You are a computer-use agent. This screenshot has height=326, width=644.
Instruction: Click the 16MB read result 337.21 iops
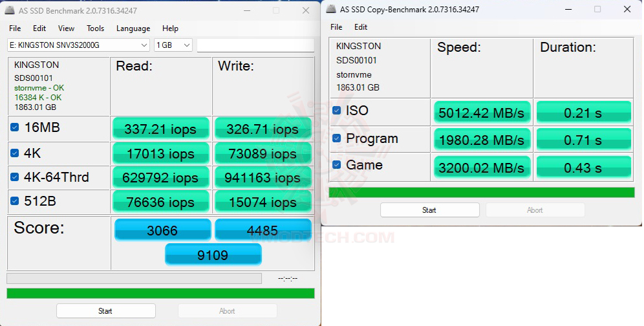(x=160, y=129)
